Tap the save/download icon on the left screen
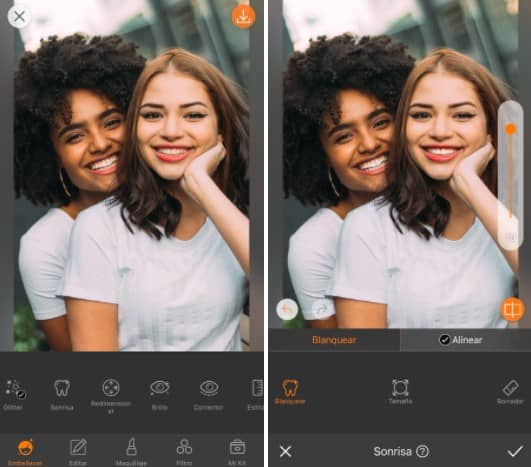 pyautogui.click(x=243, y=16)
